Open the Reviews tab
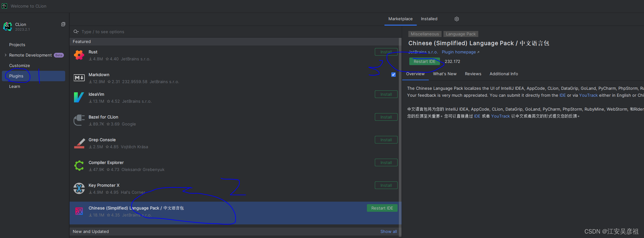 pyautogui.click(x=473, y=74)
